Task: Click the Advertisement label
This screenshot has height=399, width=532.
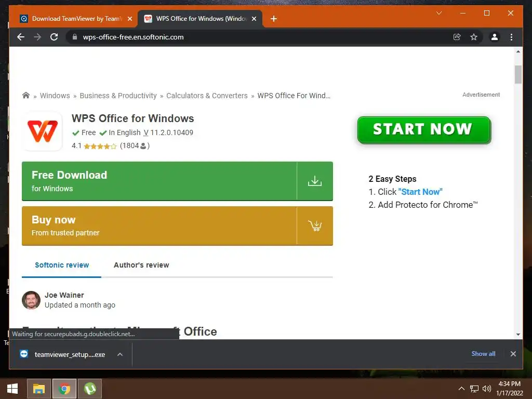Action: point(481,95)
